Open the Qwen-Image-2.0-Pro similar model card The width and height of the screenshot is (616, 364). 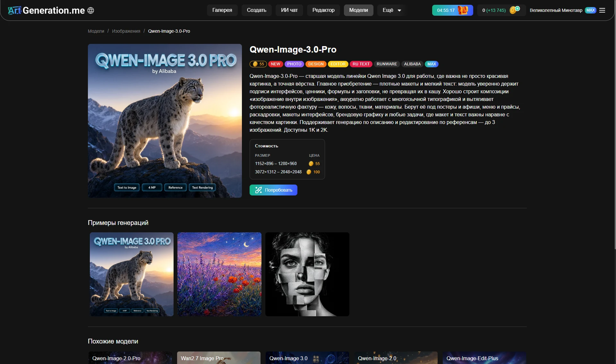tap(130, 358)
